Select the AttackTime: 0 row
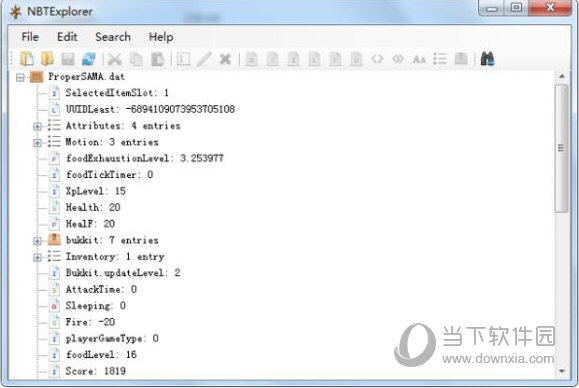 (x=101, y=289)
